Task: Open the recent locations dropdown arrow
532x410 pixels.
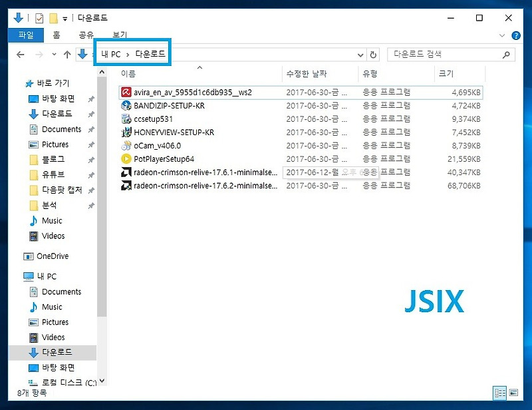Action: pyautogui.click(x=54, y=55)
